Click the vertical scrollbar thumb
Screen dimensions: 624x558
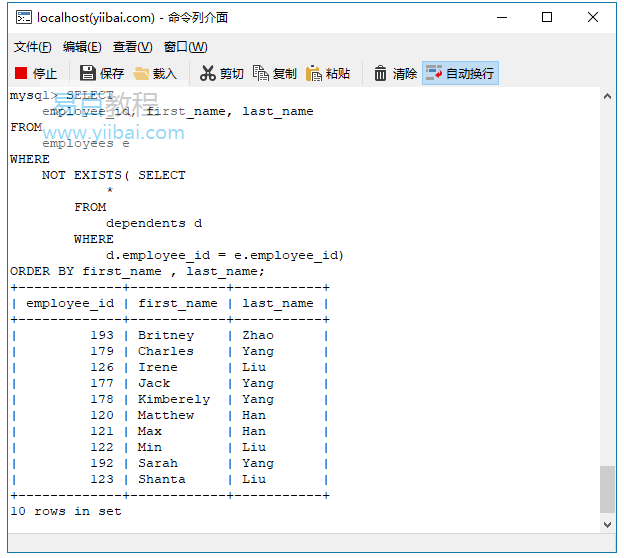[607, 489]
